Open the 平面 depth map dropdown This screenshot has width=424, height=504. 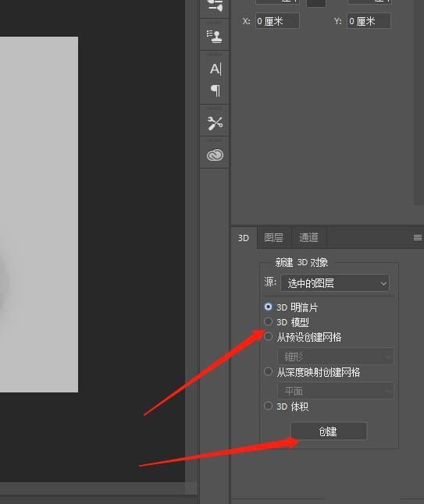click(336, 391)
